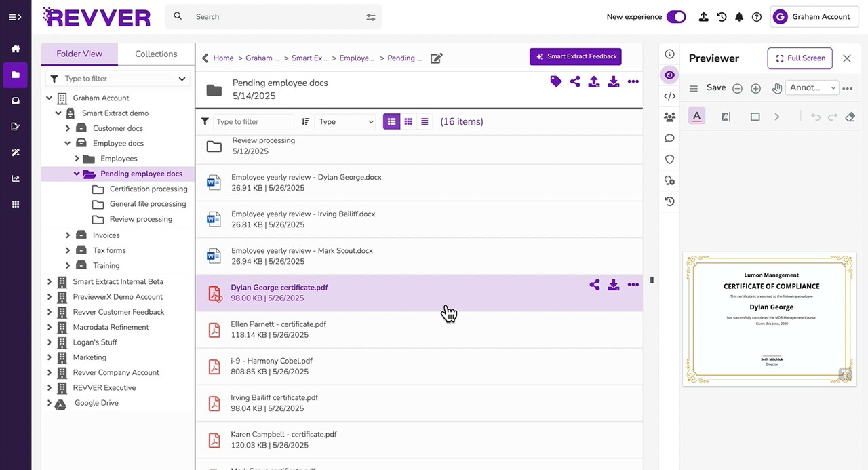
Task: Click the Search input field
Action: (x=273, y=17)
